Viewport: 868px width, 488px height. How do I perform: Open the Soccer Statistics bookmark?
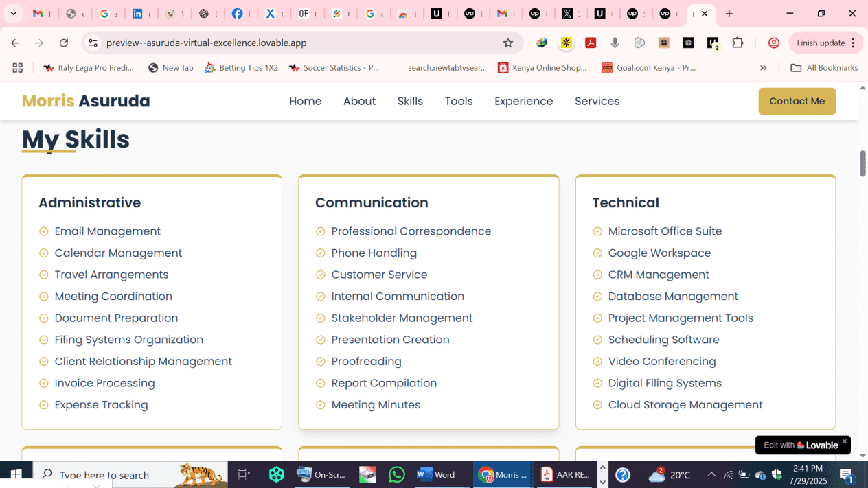pos(334,67)
